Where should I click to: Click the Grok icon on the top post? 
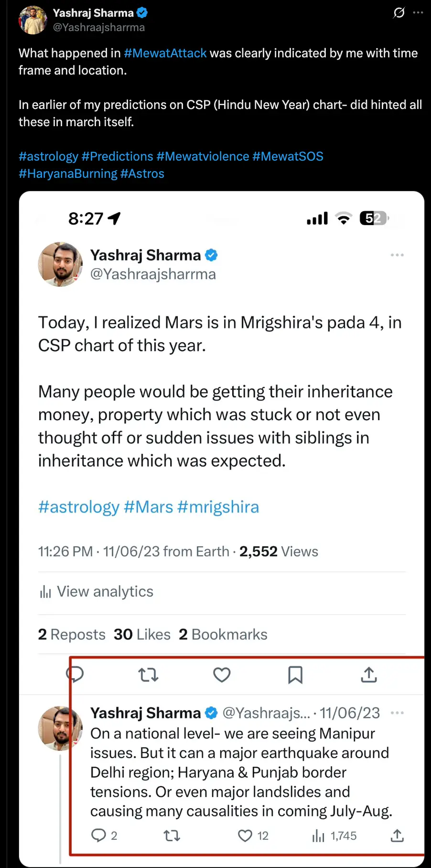pyautogui.click(x=399, y=13)
